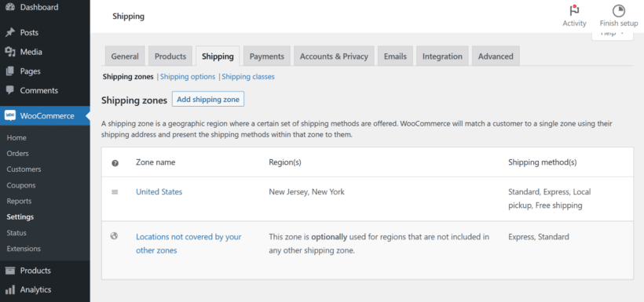Open the Orders submenu
The height and width of the screenshot is (302, 644).
[x=17, y=154]
